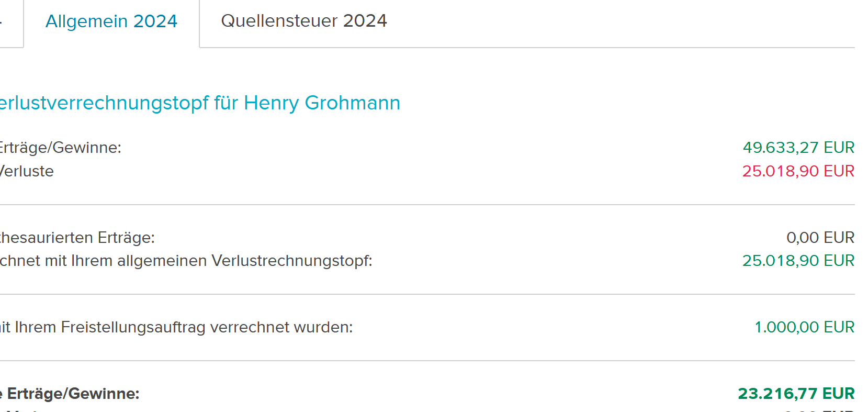
Task: Select the 1.000,00 EUR Freistellungsauftrag amount
Action: (804, 327)
